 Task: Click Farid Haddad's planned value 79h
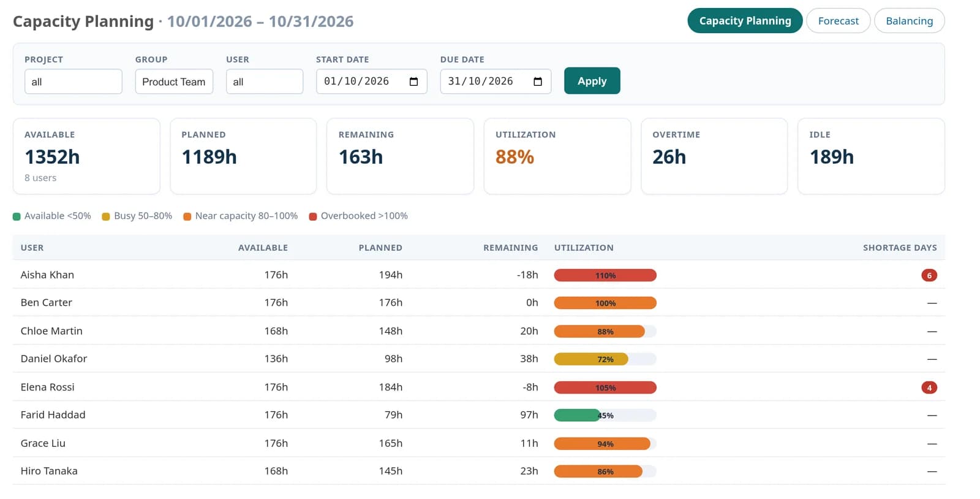[x=393, y=415]
